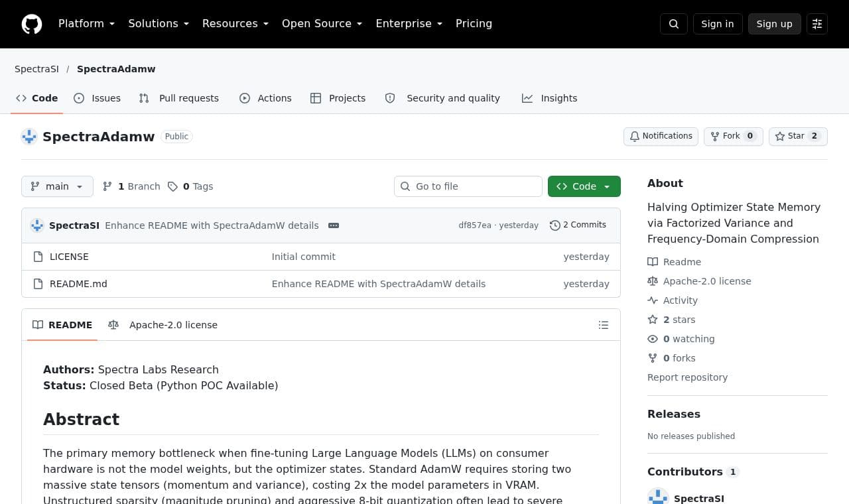849x504 pixels.
Task: Expand commit message details ellipsis
Action: pos(334,225)
